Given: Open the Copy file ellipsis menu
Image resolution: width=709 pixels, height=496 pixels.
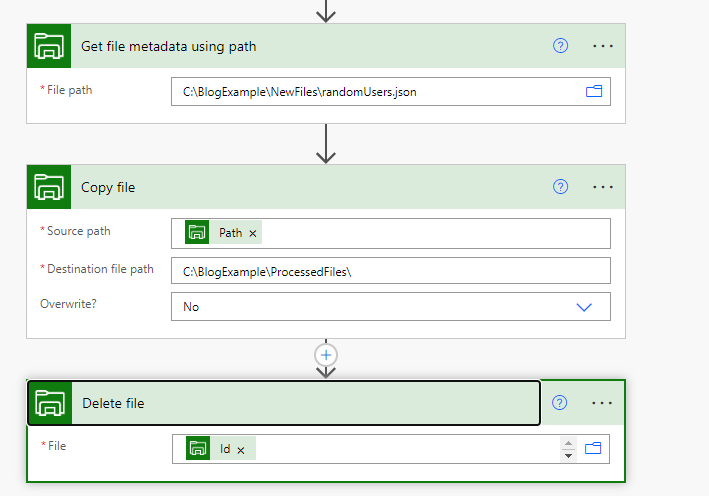Looking at the screenshot, I should [x=602, y=187].
